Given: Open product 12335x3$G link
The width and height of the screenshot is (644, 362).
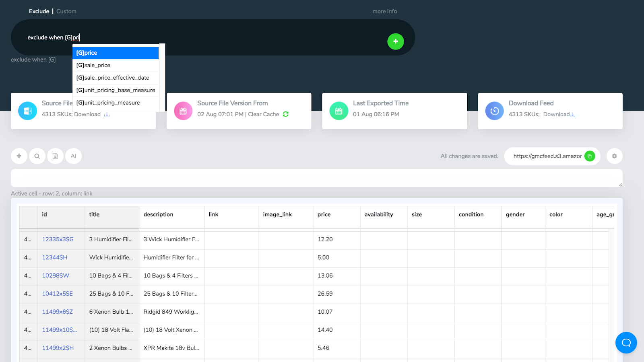Looking at the screenshot, I should pos(58,239).
